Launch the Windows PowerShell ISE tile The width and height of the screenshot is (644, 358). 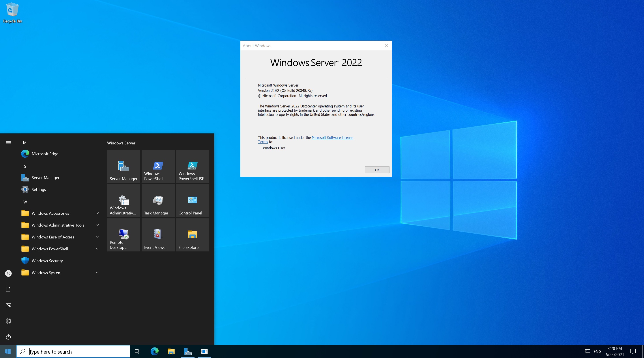[x=192, y=166]
